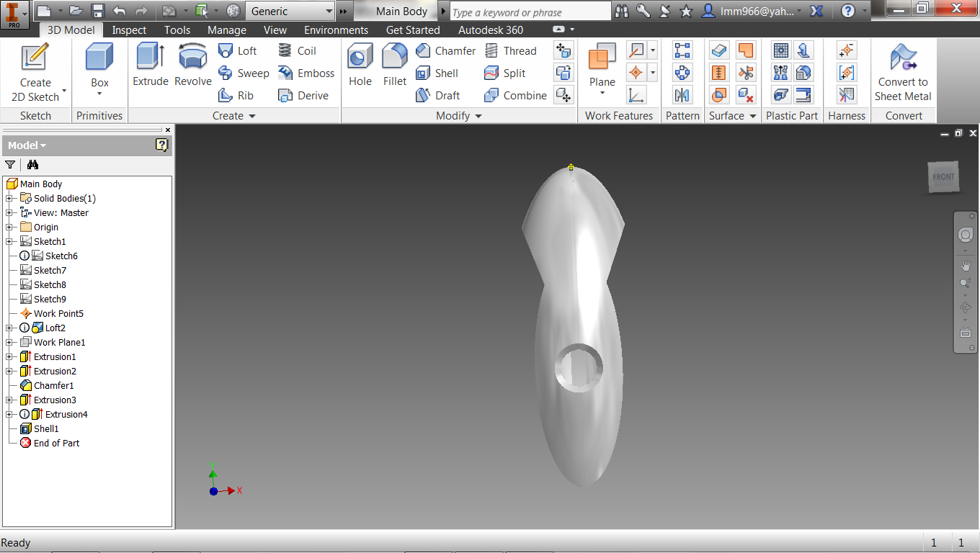The height and width of the screenshot is (553, 980).
Task: Click the keyword search input field
Action: click(x=530, y=12)
